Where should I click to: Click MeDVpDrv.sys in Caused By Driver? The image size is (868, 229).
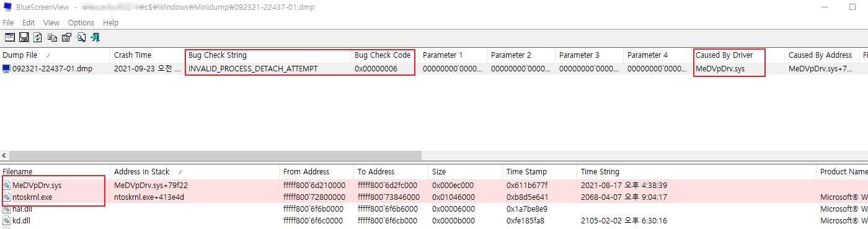click(x=720, y=69)
